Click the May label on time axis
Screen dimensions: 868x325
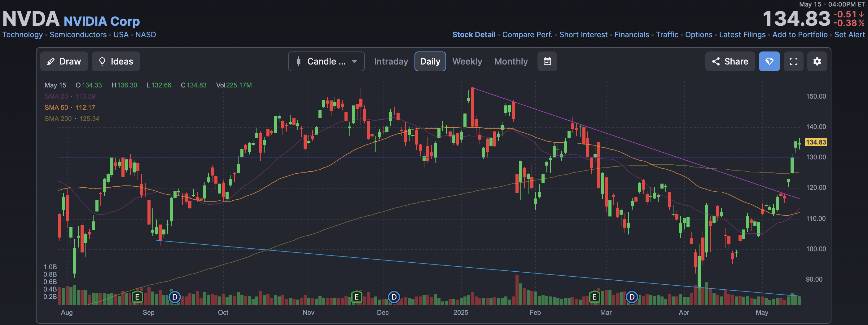click(x=761, y=313)
